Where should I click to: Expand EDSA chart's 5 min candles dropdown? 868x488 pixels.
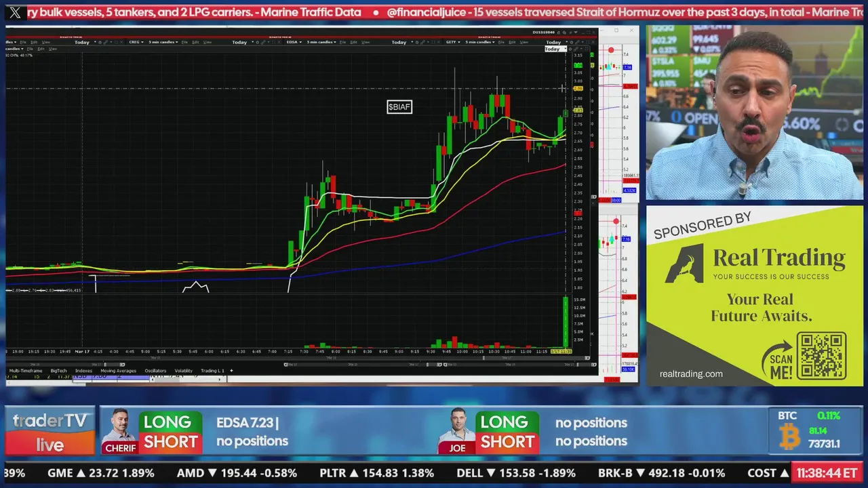[321, 42]
